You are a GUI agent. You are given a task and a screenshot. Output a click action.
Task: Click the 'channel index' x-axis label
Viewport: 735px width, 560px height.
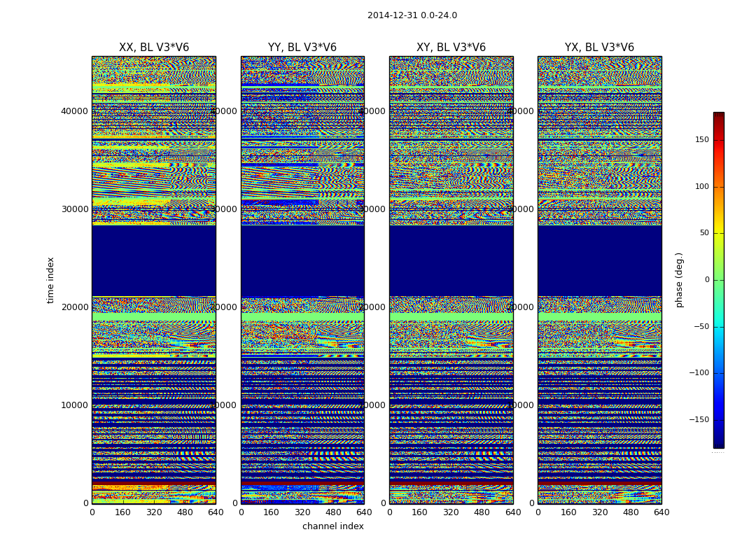point(332,526)
